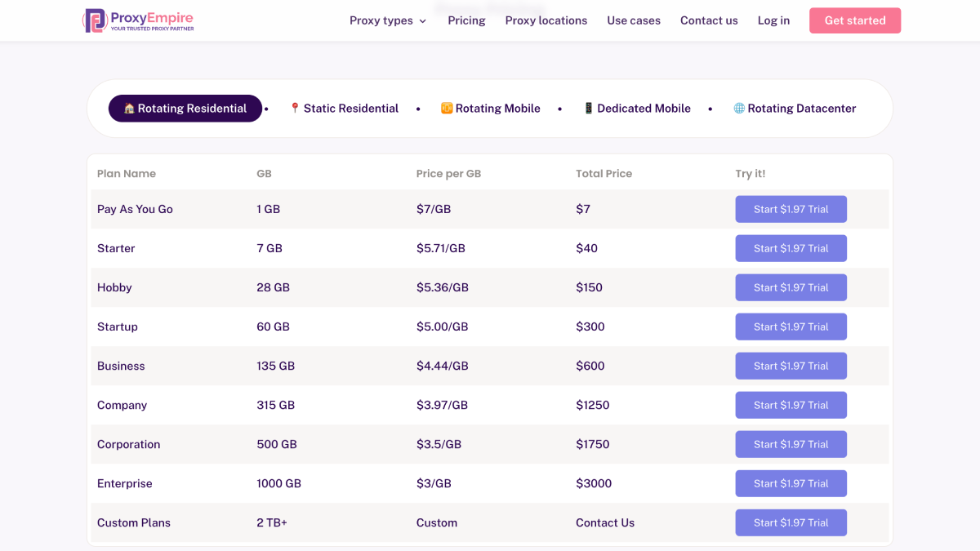980x551 pixels.
Task: Go to Proxy locations
Action: point(546,20)
